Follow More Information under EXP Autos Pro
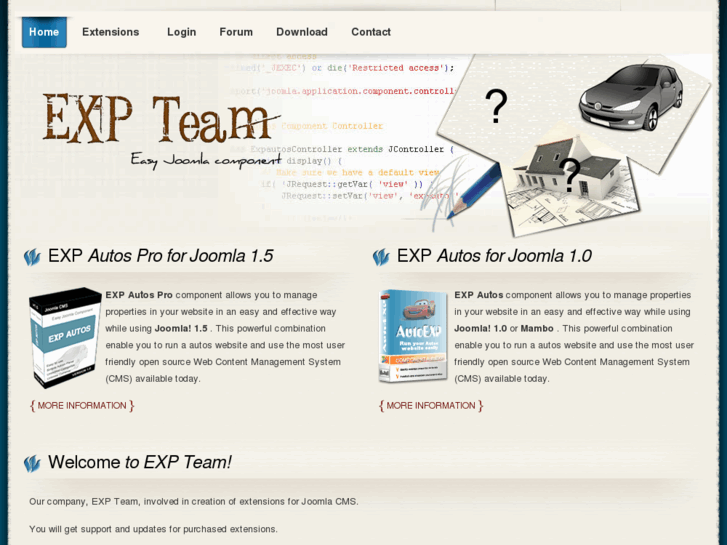The width and height of the screenshot is (727, 545). [82, 406]
